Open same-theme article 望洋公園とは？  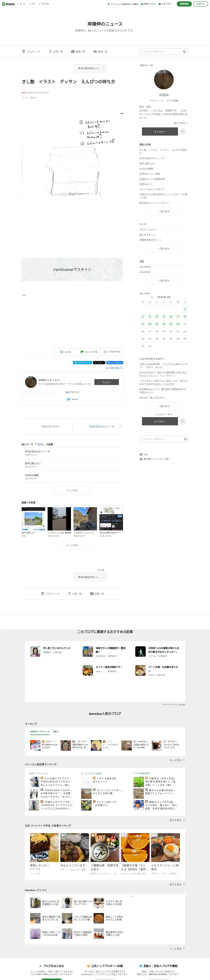pos(33,463)
